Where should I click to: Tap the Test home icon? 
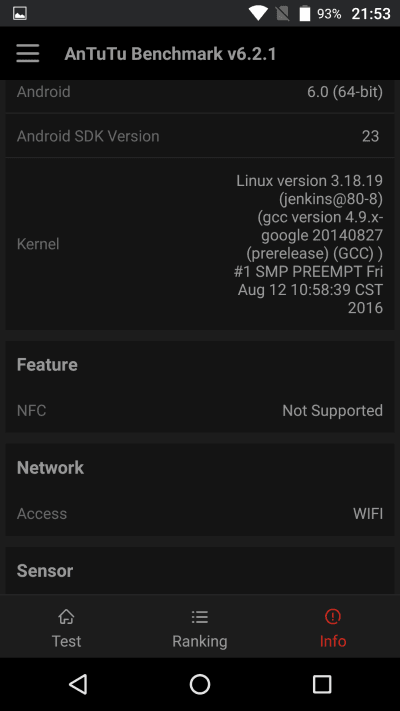pos(66,616)
